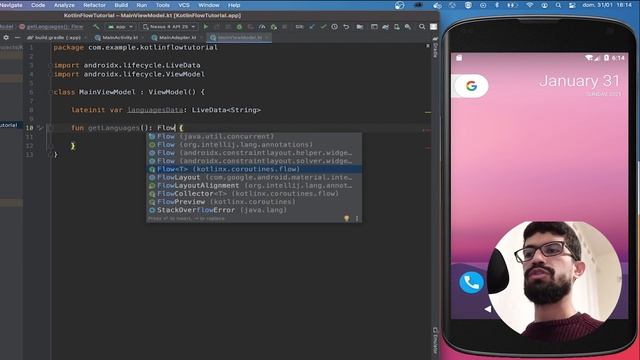Screen dimensions: 640x360
Task: Click the lightbulb icon in completion popup
Action: (347, 218)
